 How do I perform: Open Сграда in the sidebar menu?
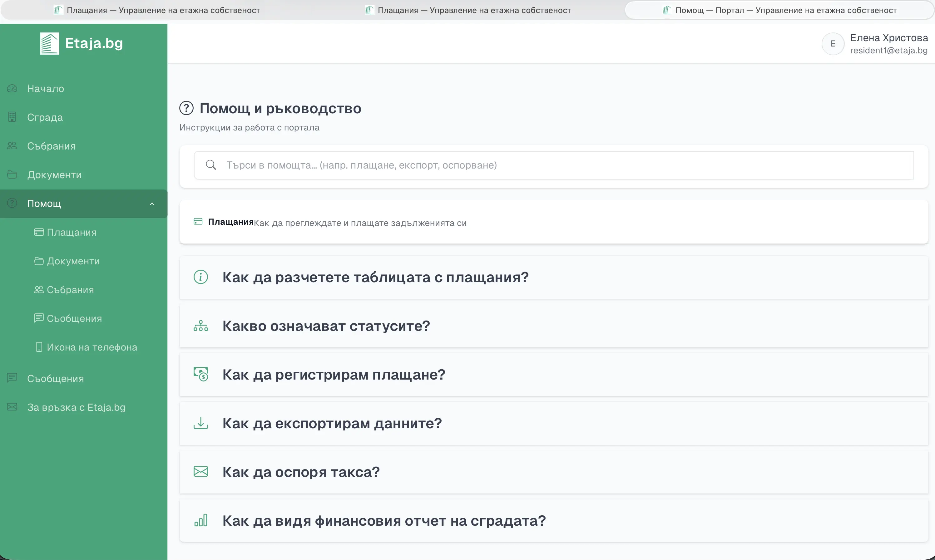84,117
